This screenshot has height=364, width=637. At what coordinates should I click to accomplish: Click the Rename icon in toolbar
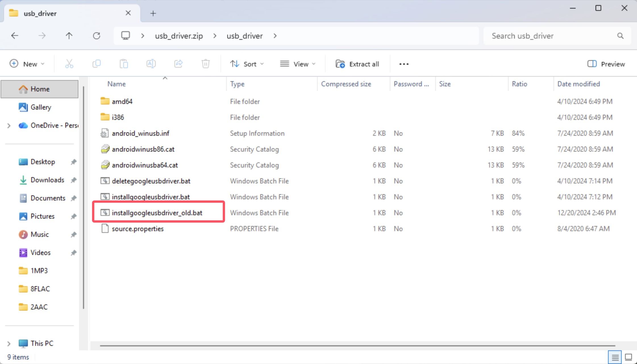(151, 64)
